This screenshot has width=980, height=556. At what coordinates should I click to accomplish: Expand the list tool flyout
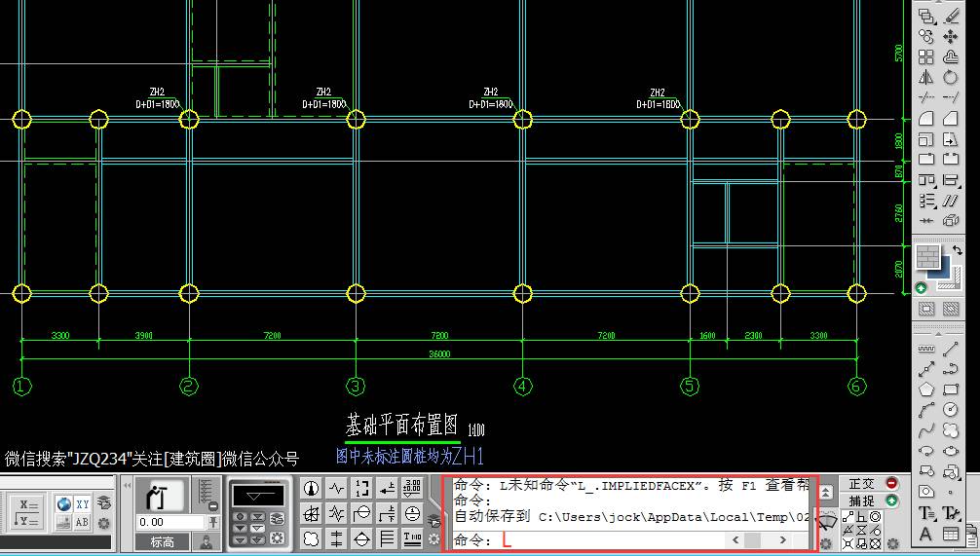tap(926, 201)
